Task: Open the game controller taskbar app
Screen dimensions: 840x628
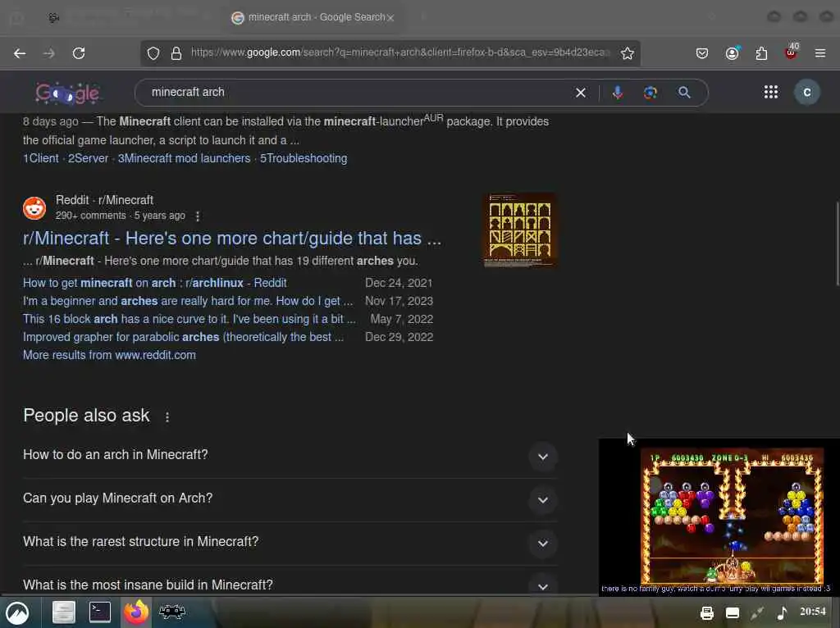Action: (x=172, y=612)
